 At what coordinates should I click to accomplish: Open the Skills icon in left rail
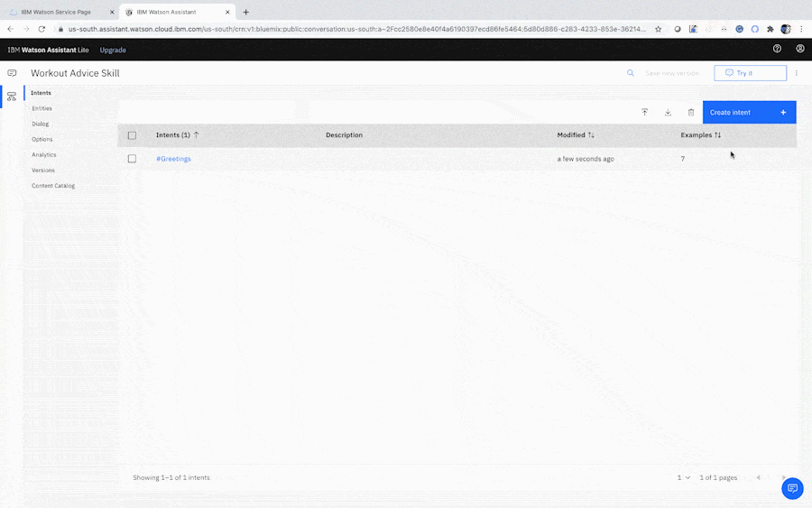point(12,97)
